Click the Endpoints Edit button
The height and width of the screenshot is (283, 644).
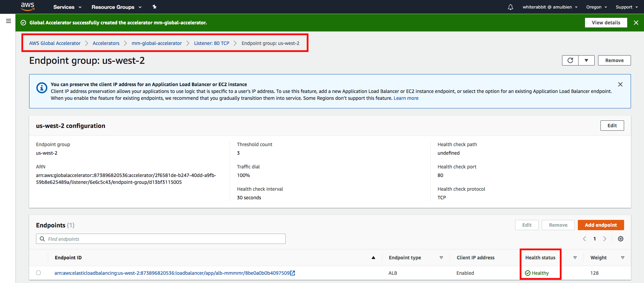[x=527, y=225]
